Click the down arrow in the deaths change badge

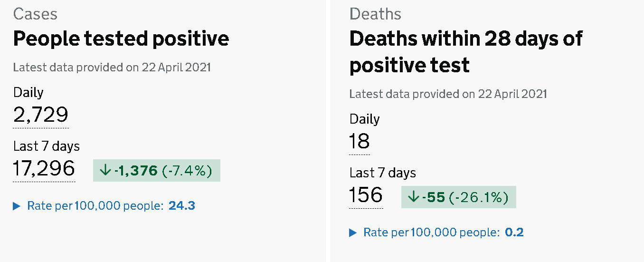[413, 197]
